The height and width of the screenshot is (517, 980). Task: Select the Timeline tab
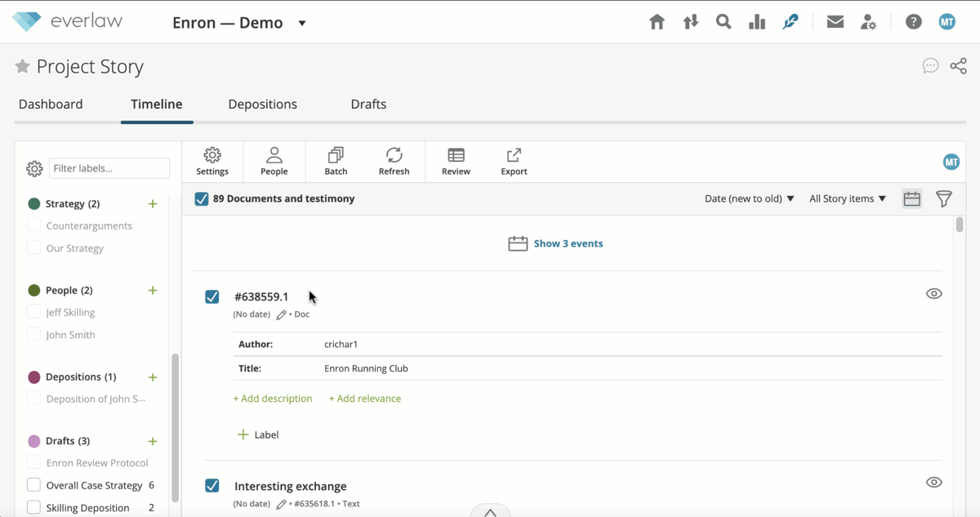click(157, 105)
